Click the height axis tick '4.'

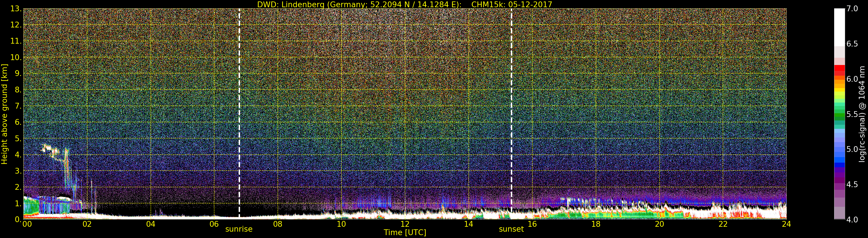[x=18, y=155]
